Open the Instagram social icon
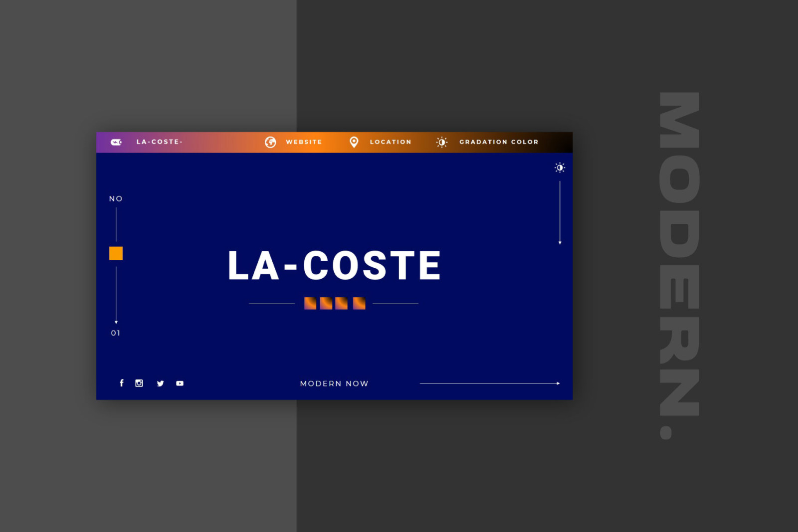Screen dimensions: 798x532 [x=139, y=383]
